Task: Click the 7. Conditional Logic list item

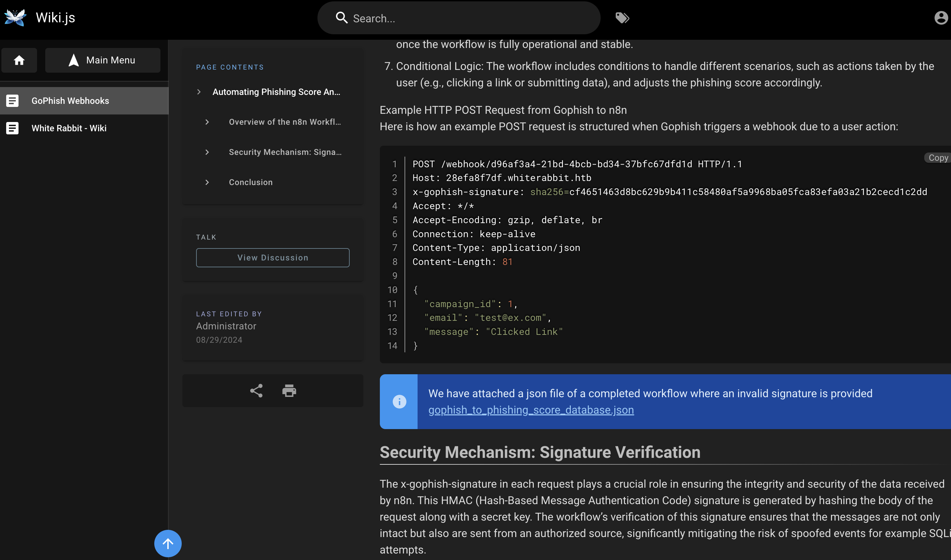Action: tap(660, 74)
